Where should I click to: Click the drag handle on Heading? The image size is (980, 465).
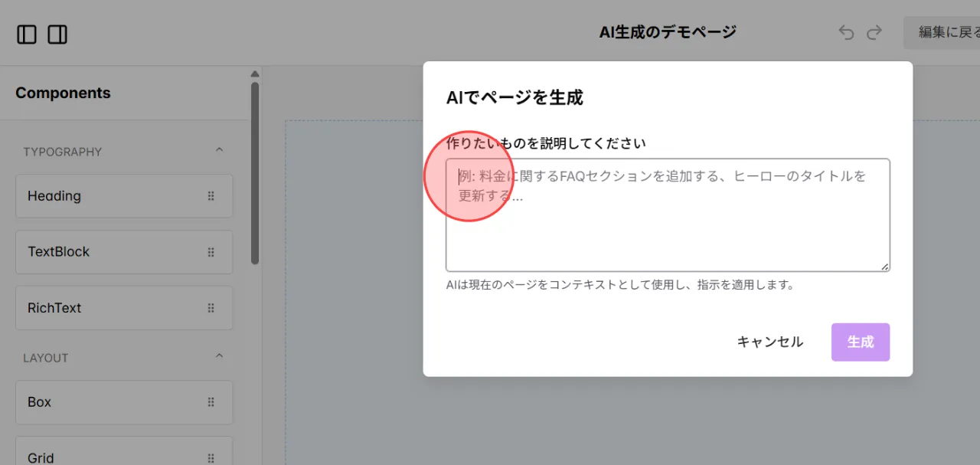211,196
